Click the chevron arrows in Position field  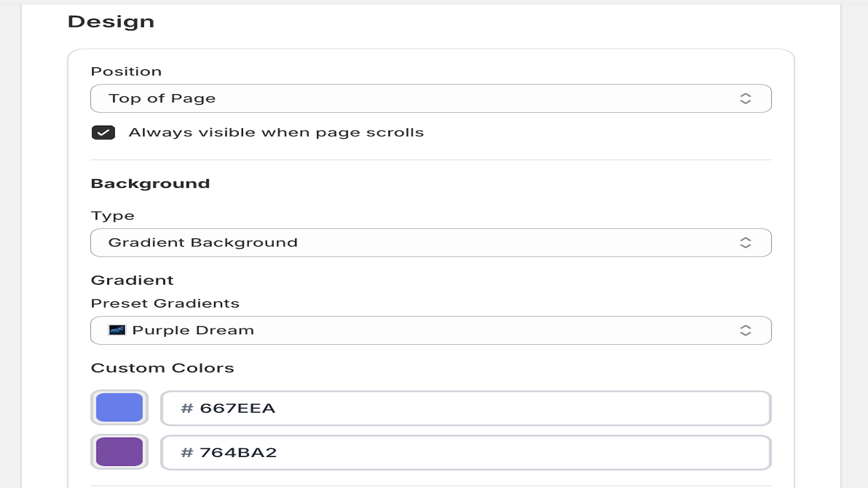pyautogui.click(x=745, y=98)
